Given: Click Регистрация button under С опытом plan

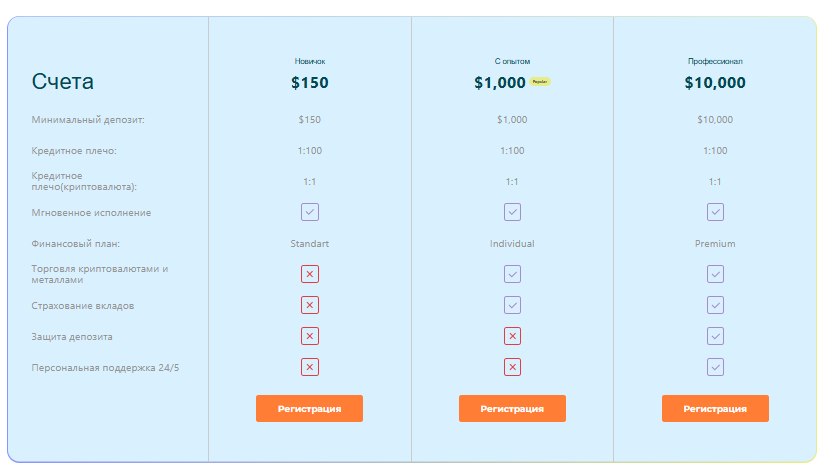Looking at the screenshot, I should coord(512,408).
